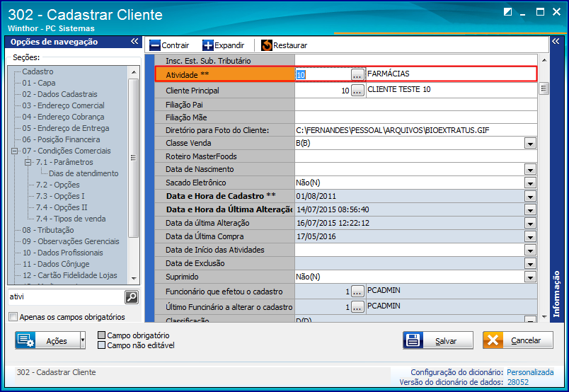Open lookup for Funcionário que efetuou o cadastro

point(357,292)
